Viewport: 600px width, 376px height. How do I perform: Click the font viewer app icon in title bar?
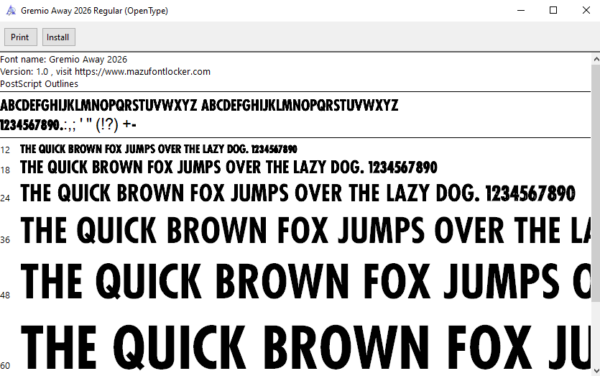click(x=11, y=10)
